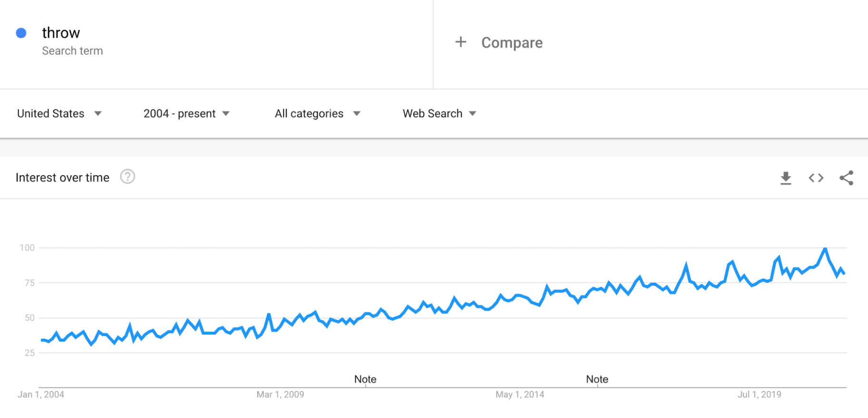Open the Interest over time help icon
Viewport: 868px width, 418px height.
128,177
